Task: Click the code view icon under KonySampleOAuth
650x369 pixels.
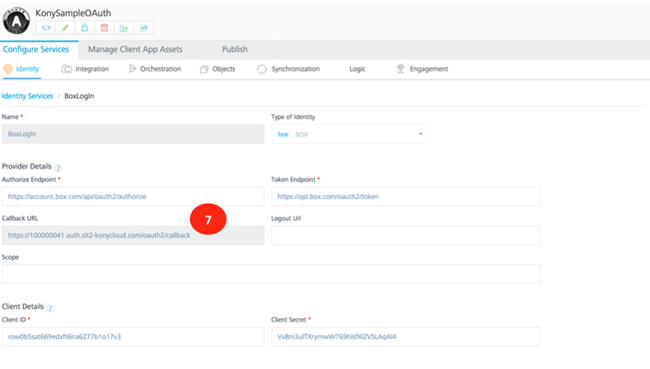Action: pos(46,28)
